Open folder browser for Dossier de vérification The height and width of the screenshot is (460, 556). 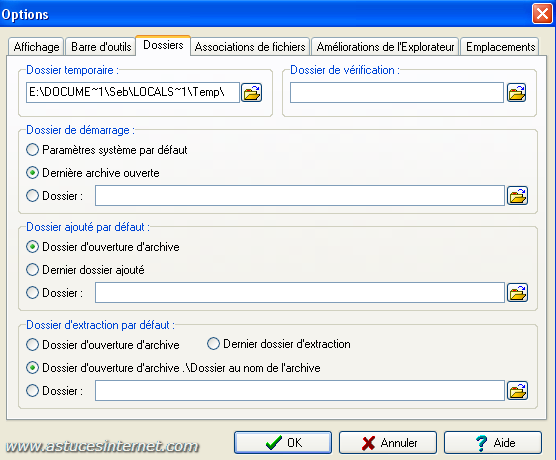point(516,93)
